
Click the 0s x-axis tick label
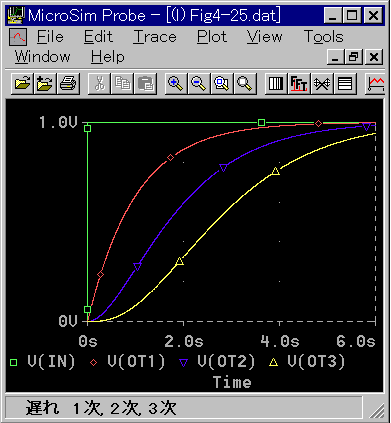pos(88,341)
